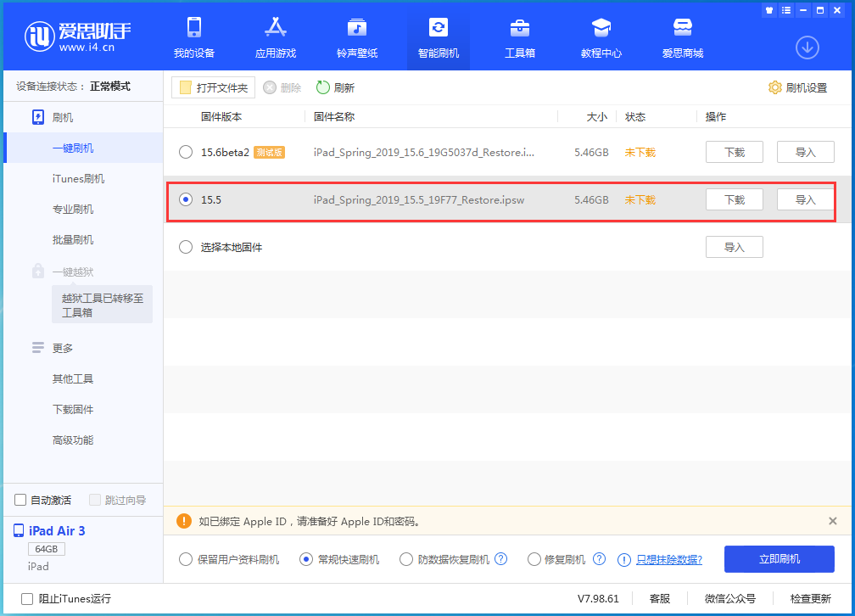The image size is (855, 616).
Task: Open 刷机设置 gear icon
Action: pyautogui.click(x=775, y=88)
